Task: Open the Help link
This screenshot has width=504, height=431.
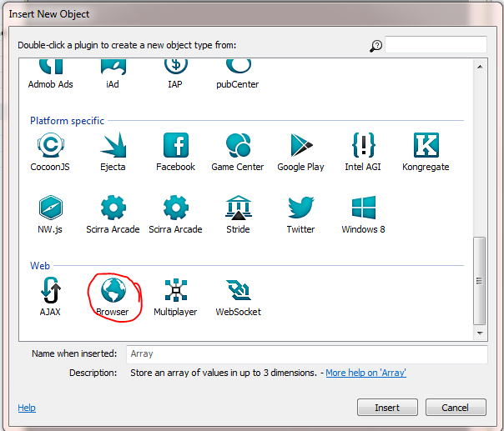Action: click(27, 408)
